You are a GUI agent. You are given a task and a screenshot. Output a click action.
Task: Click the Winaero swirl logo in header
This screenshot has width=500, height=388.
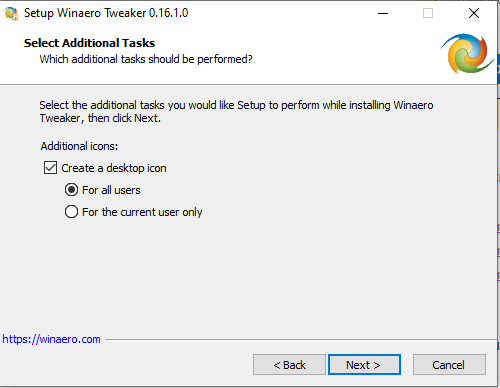point(467,53)
